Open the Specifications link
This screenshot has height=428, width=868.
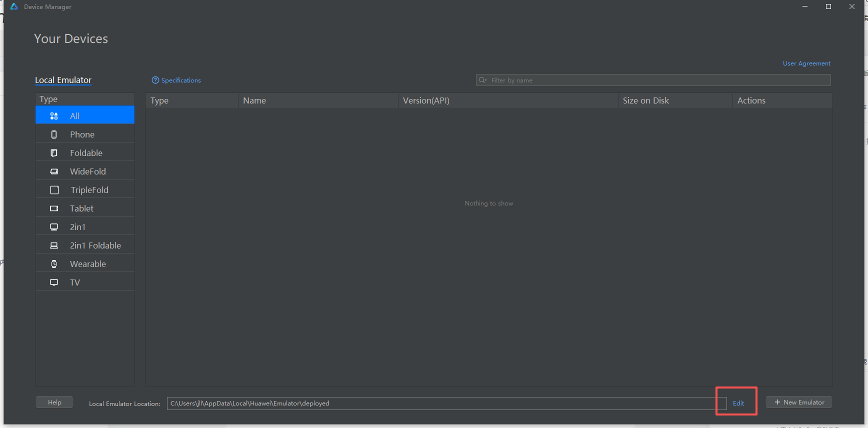pos(181,80)
